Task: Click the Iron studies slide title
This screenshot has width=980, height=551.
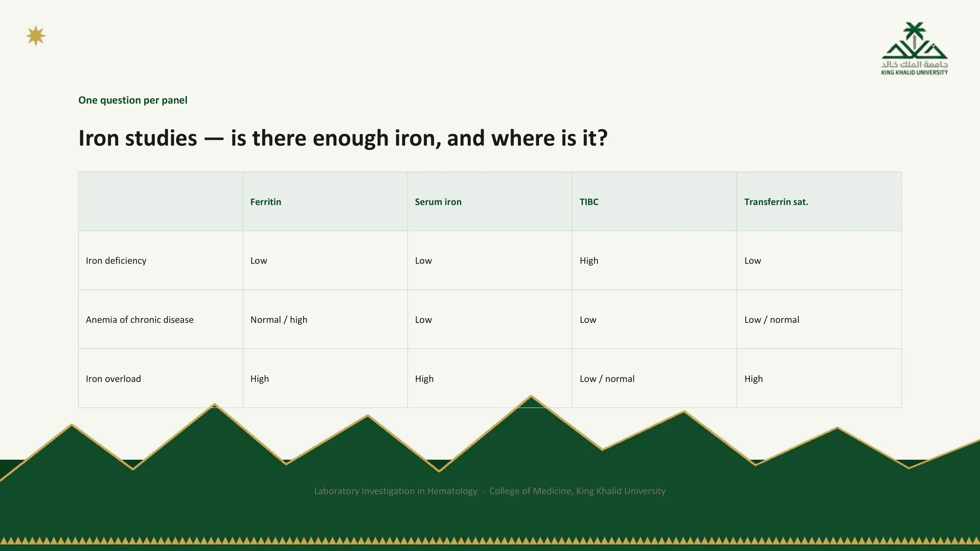Action: tap(343, 138)
